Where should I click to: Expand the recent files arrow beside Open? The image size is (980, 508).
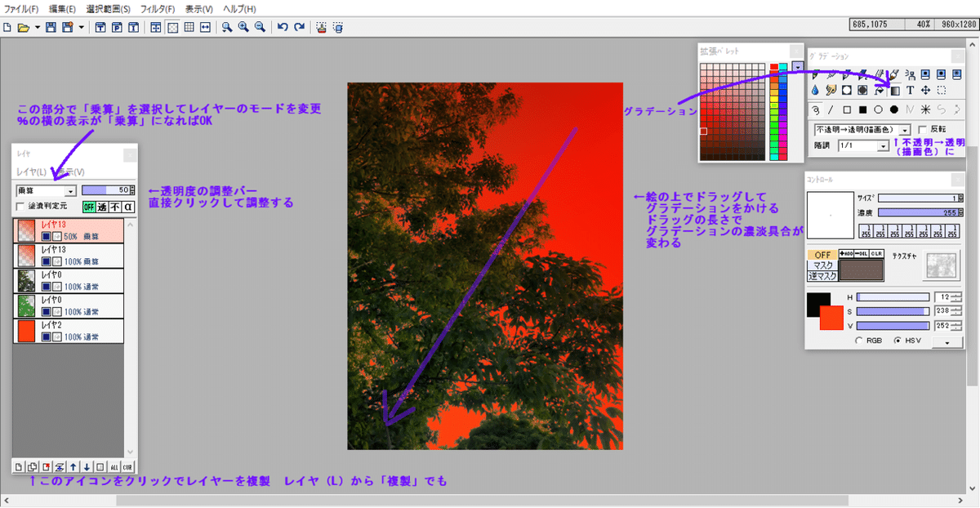[38, 28]
